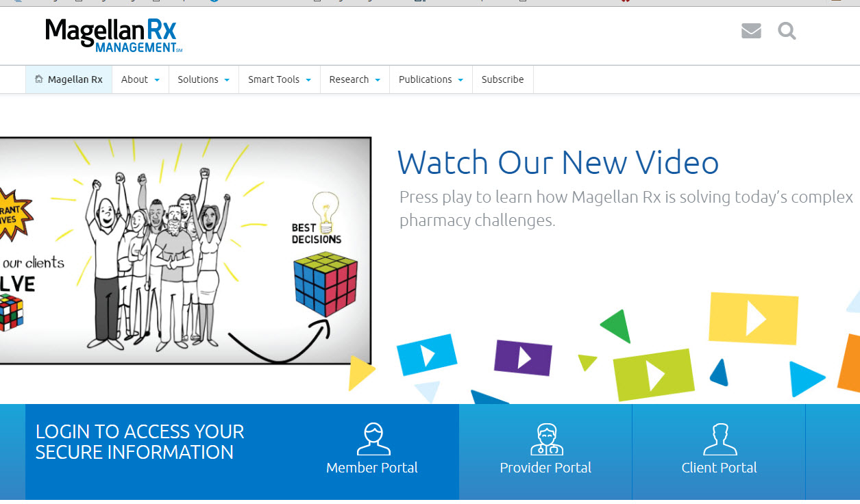This screenshot has width=860, height=504.
Task: Open the Client Portal link
Action: pyautogui.click(x=719, y=468)
